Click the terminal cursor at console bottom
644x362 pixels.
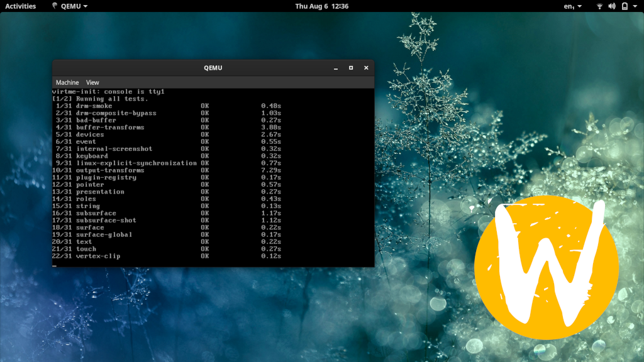coord(55,265)
